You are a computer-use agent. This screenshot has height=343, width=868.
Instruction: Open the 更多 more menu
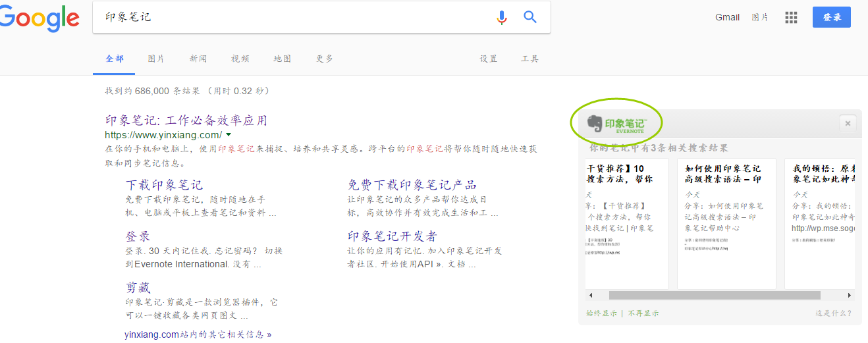(325, 59)
